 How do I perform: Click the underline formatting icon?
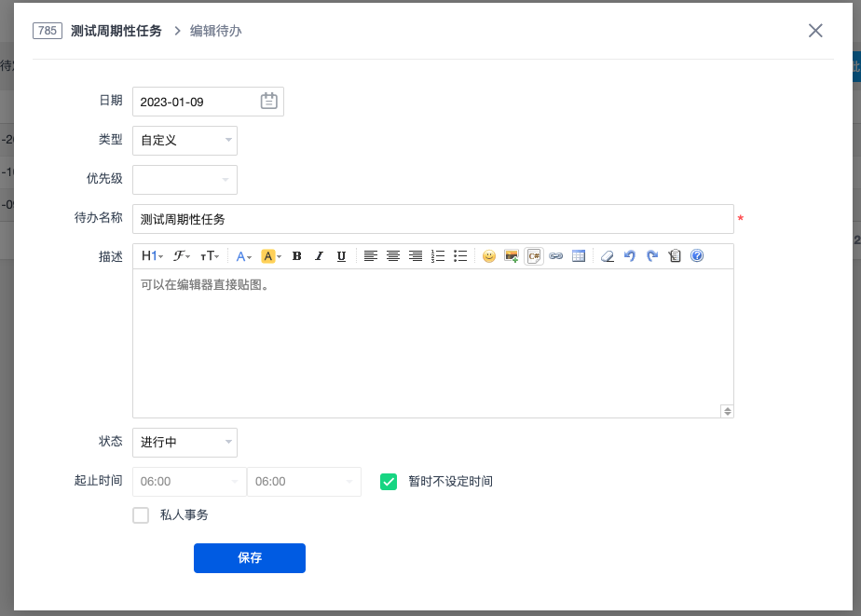341,256
